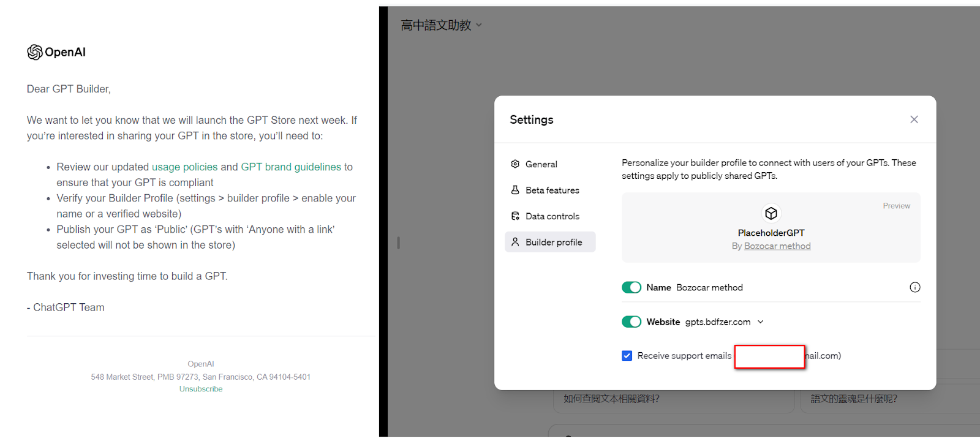
Task: Click the info icon beside Name
Action: point(914,287)
